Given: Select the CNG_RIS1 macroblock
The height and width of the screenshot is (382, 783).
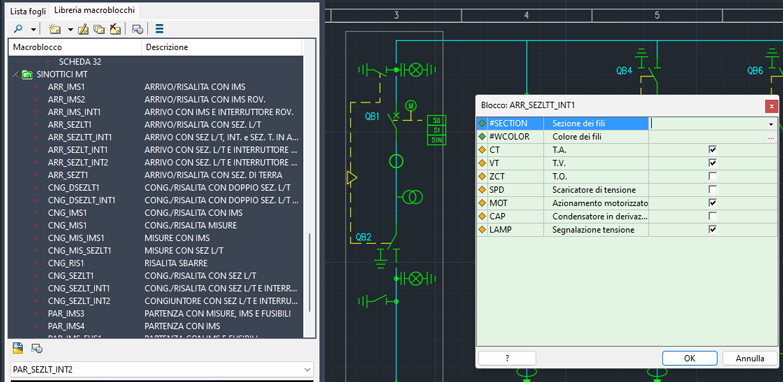Looking at the screenshot, I should click(x=66, y=263).
